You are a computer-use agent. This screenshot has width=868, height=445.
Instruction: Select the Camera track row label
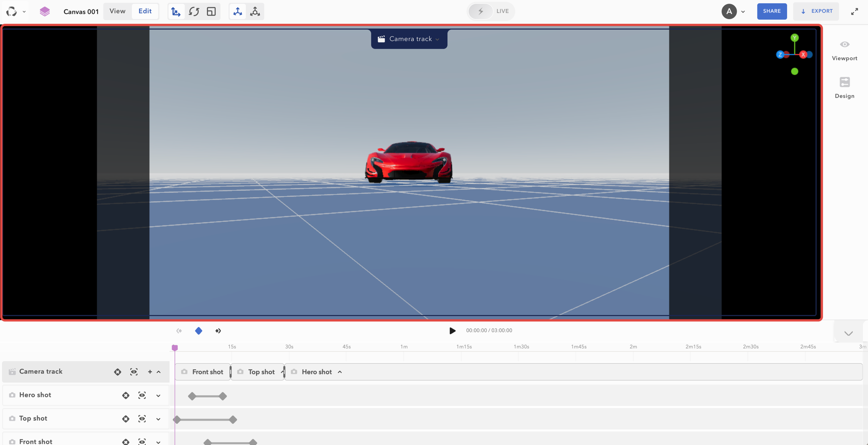41,371
